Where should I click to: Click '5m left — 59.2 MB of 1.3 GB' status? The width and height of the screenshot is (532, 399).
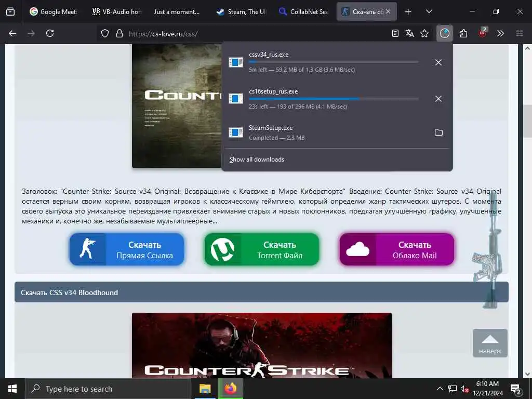pyautogui.click(x=302, y=70)
